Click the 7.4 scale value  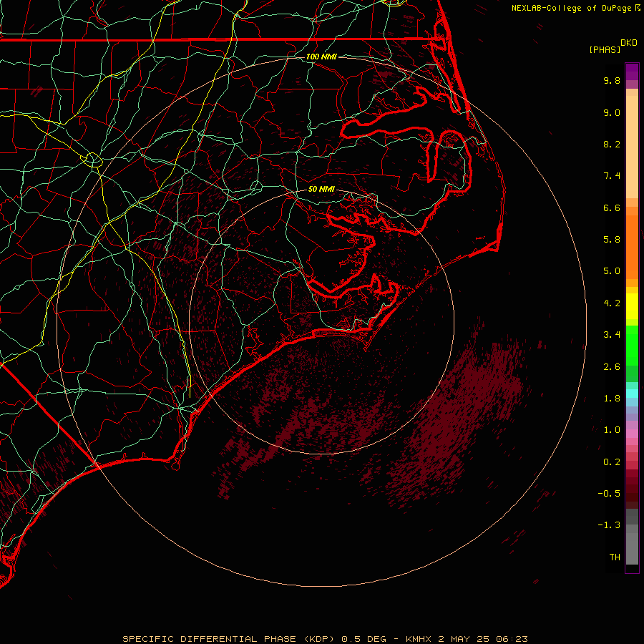click(612, 176)
